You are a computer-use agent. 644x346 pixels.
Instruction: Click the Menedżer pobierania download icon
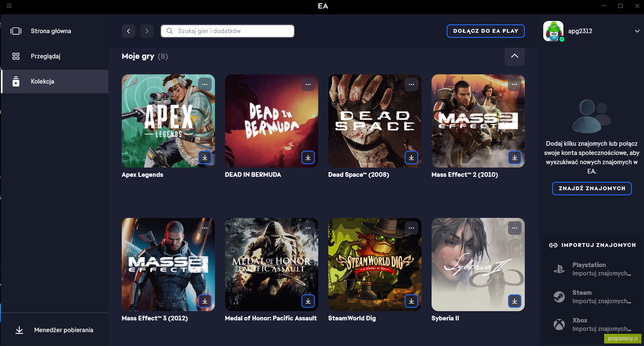click(19, 330)
